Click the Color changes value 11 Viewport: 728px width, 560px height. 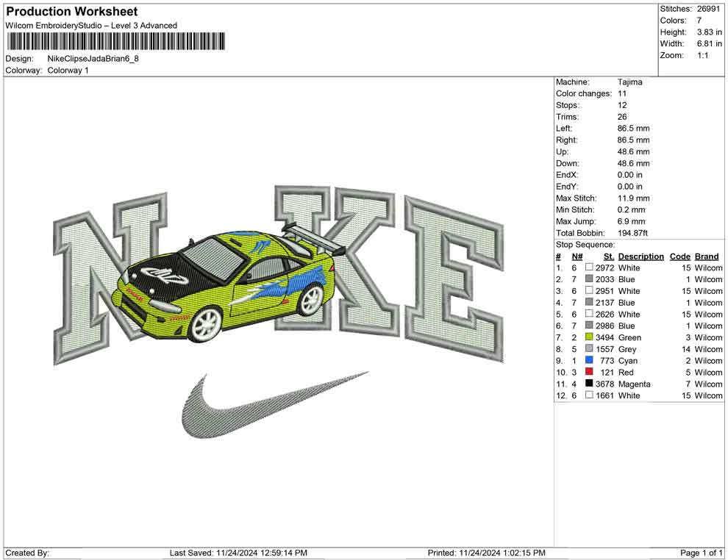tap(622, 94)
